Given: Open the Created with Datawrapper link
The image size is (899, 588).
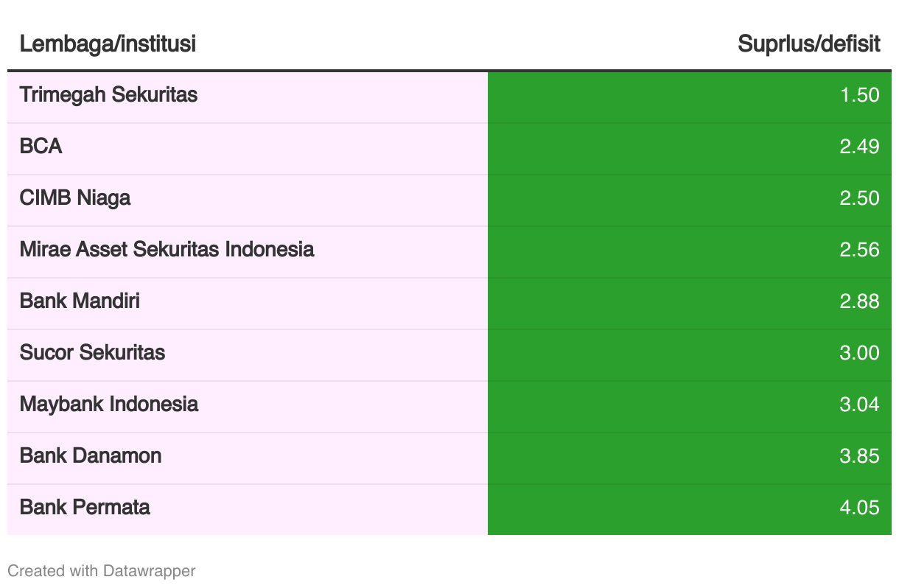Looking at the screenshot, I should click(102, 570).
